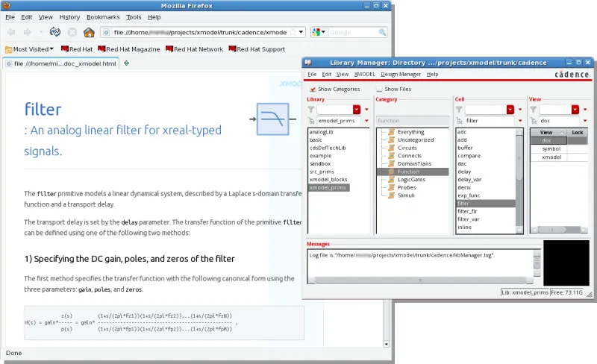This screenshot has width=597, height=364.
Task: Click red filter button in View column
Action: pyautogui.click(x=575, y=110)
